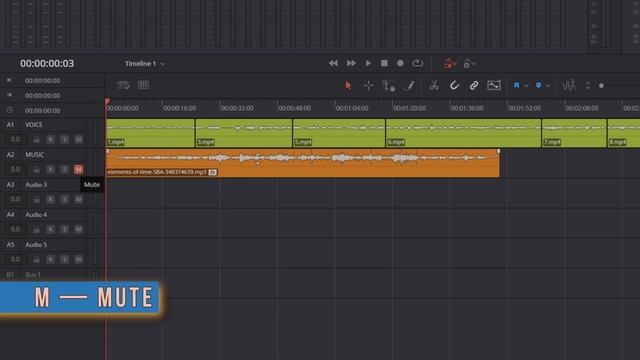Click the grid index view icon
Image resolution: width=640 pixels, height=360 pixels.
click(143, 85)
